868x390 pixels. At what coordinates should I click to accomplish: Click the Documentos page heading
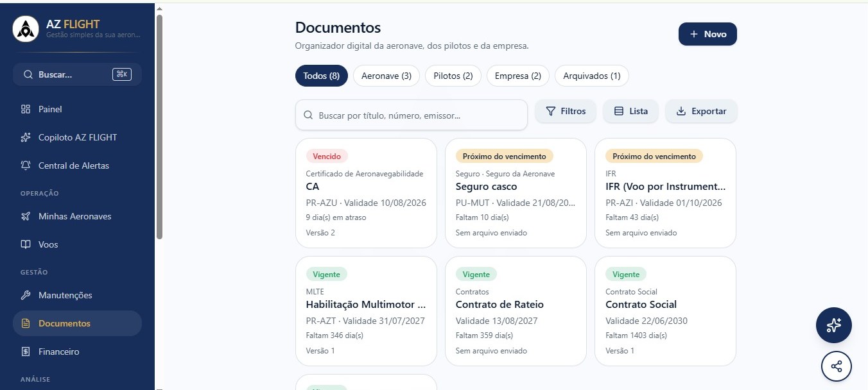pos(338,28)
